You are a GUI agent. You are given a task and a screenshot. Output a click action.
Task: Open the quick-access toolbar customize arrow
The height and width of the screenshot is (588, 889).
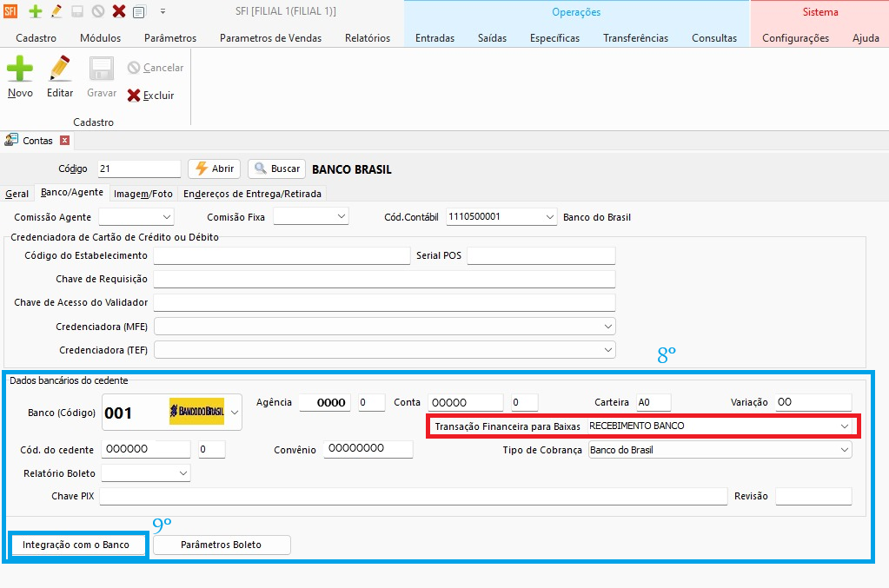click(163, 11)
